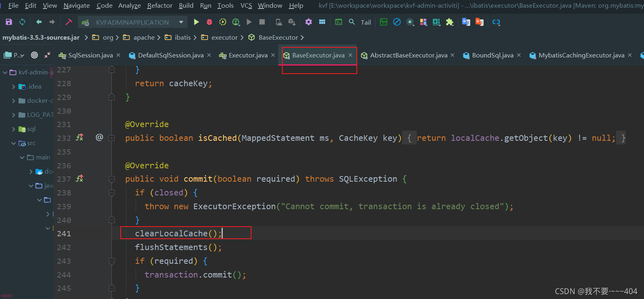Click the orange Google Translate icon
644x299 pixels.
[x=480, y=22]
